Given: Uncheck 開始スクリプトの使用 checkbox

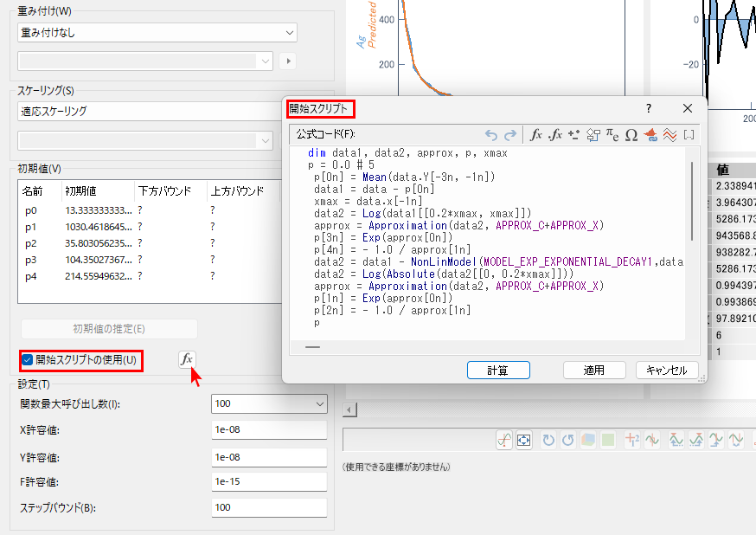Looking at the screenshot, I should [27, 359].
